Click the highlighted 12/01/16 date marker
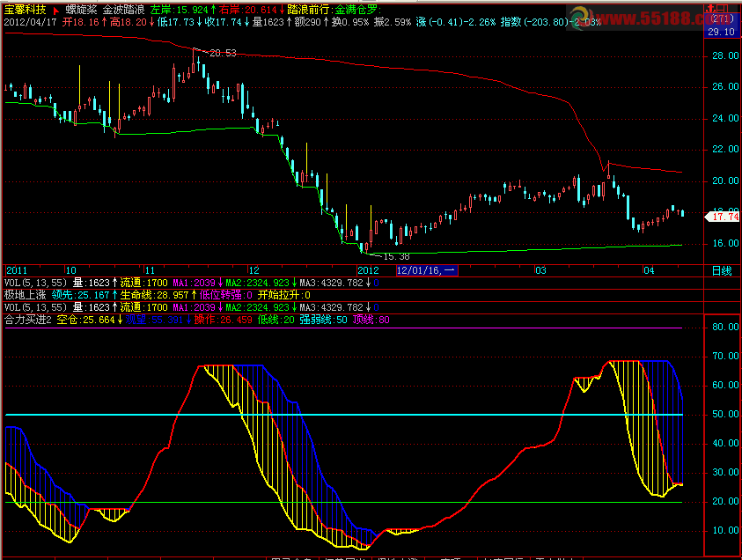Image resolution: width=742 pixels, height=560 pixels. tap(426, 270)
